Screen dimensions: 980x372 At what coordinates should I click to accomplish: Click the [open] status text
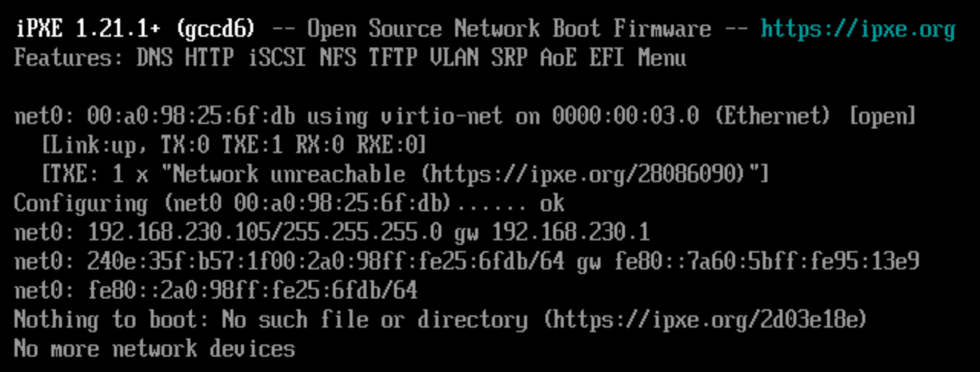882,116
